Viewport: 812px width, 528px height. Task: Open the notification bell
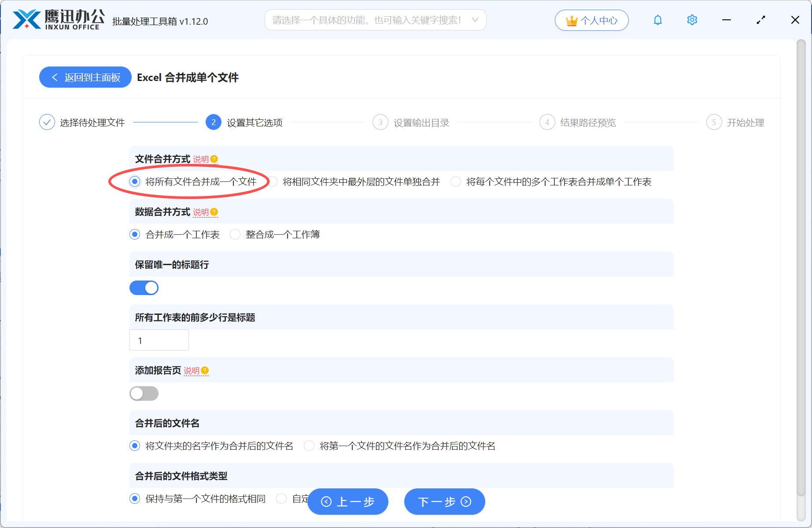tap(657, 20)
